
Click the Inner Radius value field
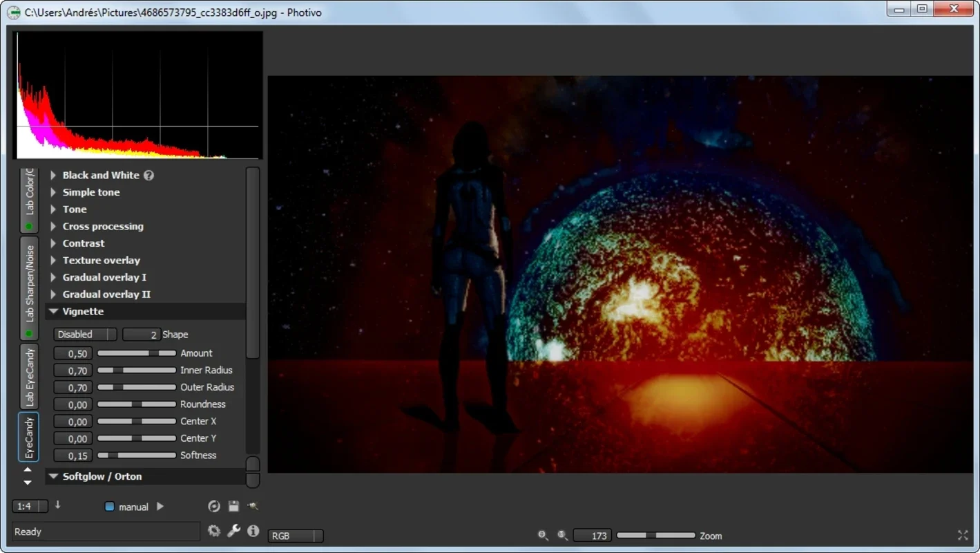pyautogui.click(x=73, y=371)
